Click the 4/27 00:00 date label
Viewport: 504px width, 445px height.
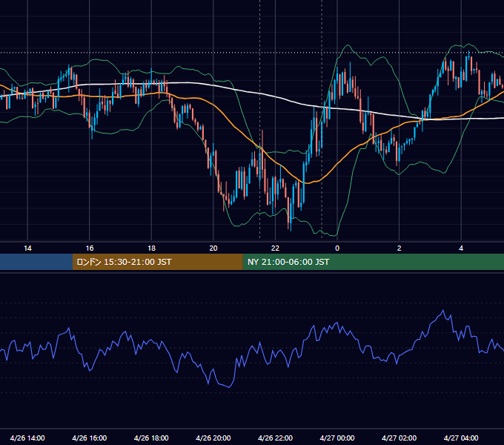(337, 438)
